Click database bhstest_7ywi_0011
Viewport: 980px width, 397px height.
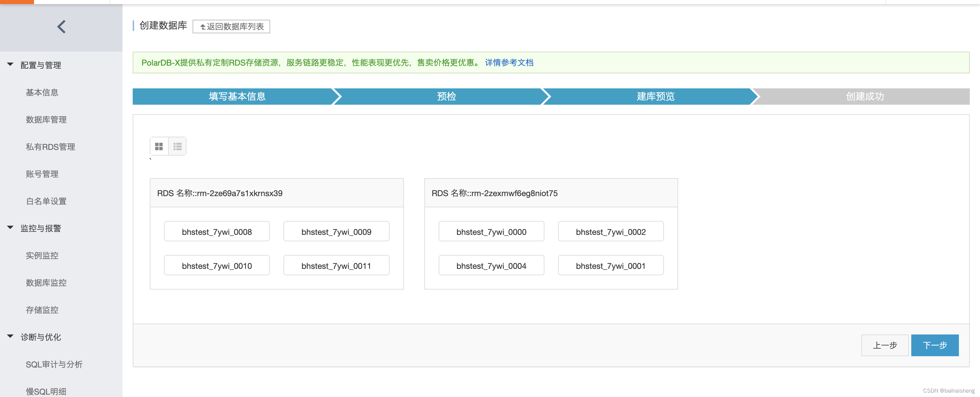[x=336, y=265]
